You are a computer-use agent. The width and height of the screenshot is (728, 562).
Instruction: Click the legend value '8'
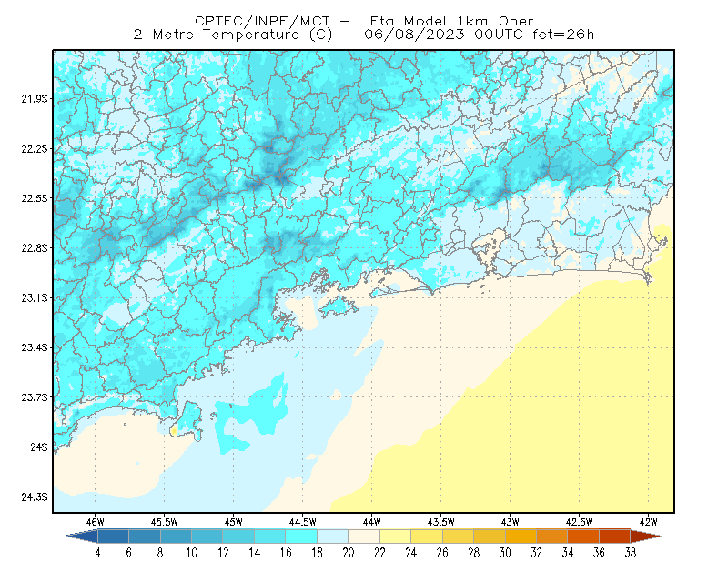pyautogui.click(x=160, y=553)
